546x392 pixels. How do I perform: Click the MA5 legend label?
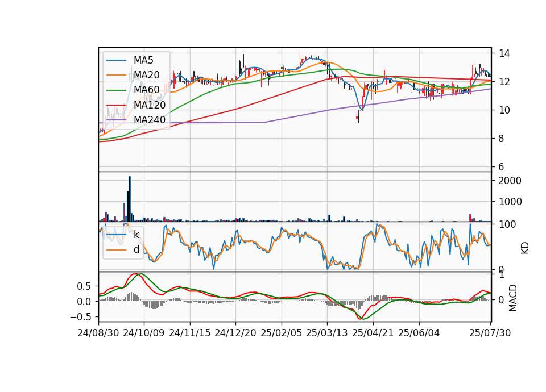143,60
